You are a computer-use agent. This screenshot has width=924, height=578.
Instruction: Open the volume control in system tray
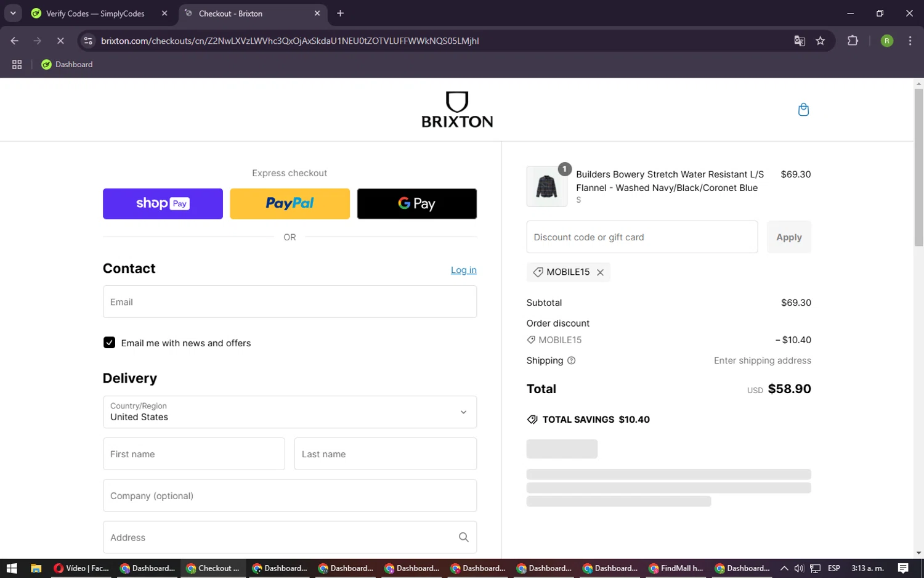coord(799,568)
